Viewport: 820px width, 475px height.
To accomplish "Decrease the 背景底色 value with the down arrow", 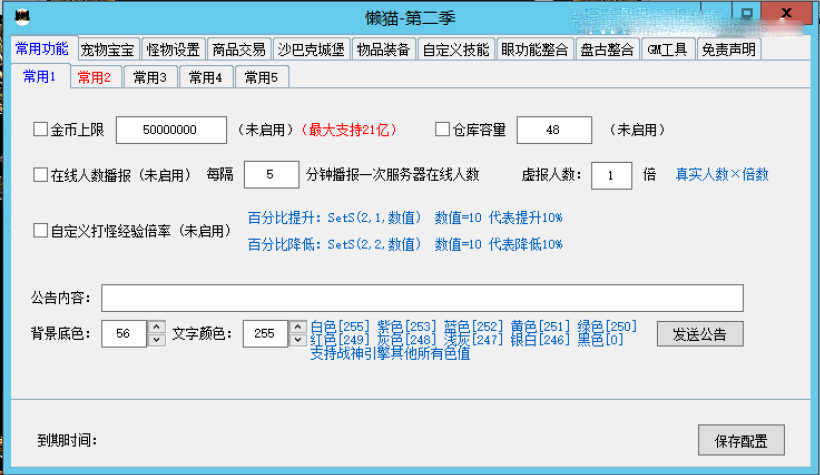I will point(156,340).
